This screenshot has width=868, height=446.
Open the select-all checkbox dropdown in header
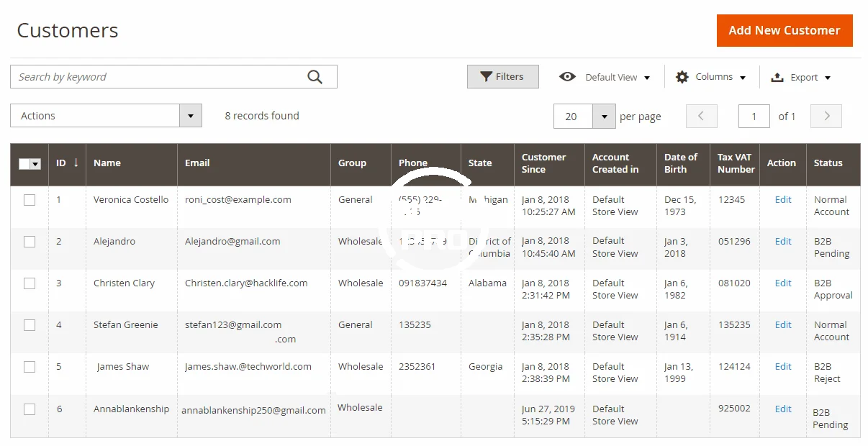coord(35,164)
